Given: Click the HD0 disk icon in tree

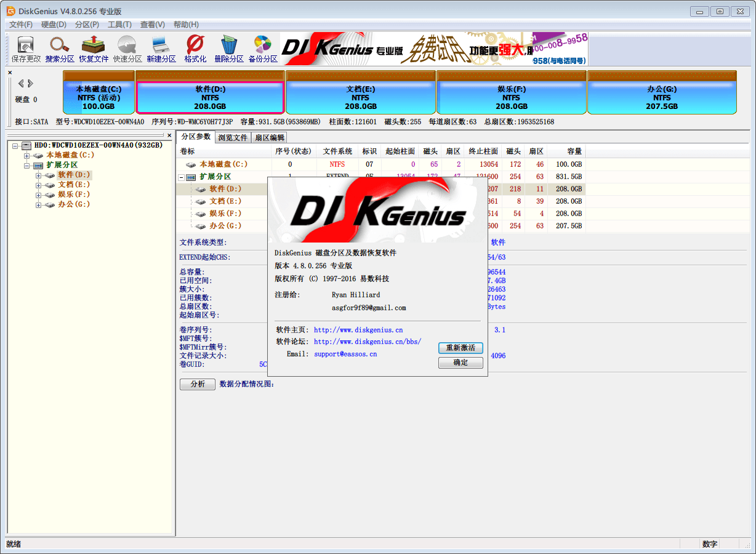Looking at the screenshot, I should pos(26,145).
